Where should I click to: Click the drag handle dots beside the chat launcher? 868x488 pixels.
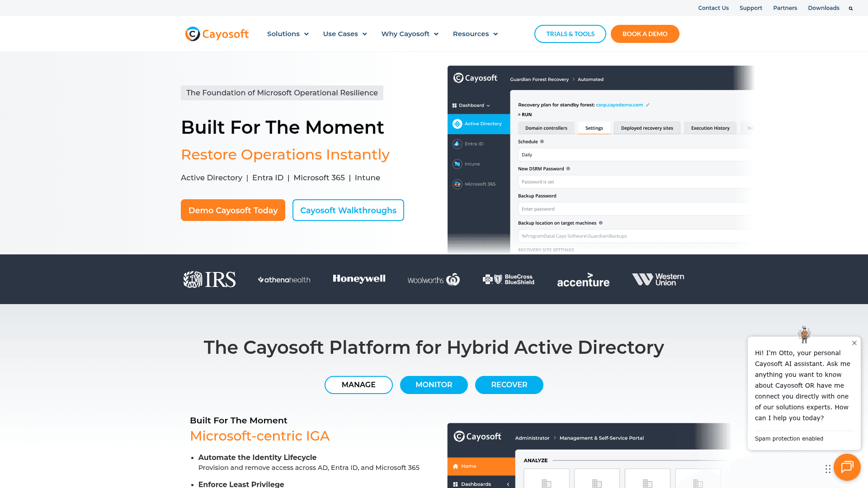[x=828, y=469]
